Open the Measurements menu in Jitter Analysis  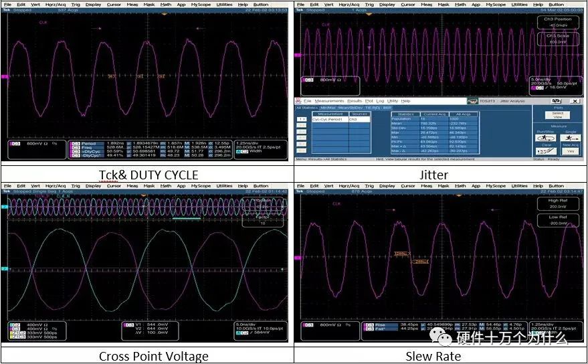[330, 101]
